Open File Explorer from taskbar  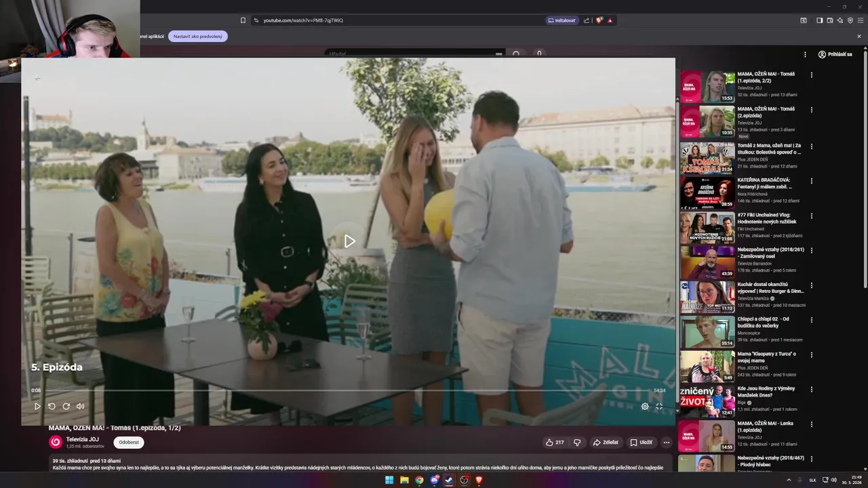(404, 480)
